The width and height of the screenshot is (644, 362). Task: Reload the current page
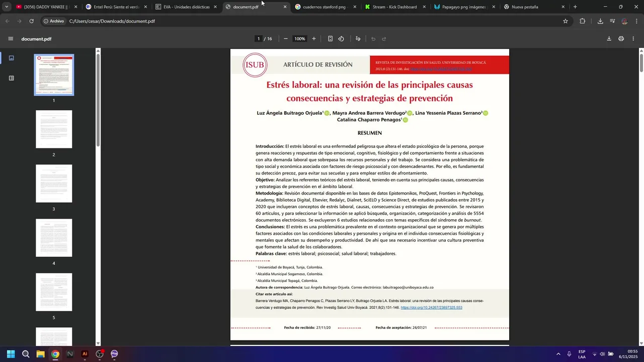(x=32, y=21)
